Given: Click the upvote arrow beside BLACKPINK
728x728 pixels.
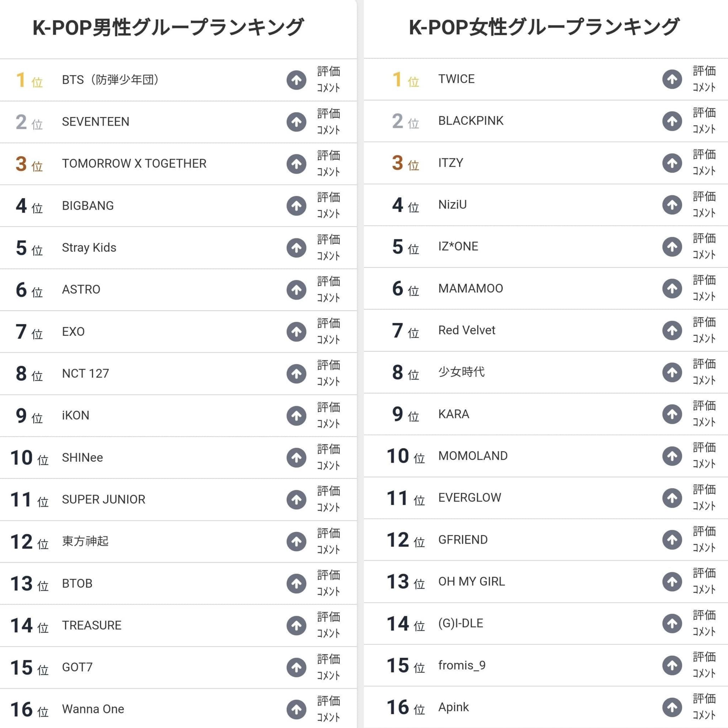Looking at the screenshot, I should [x=672, y=121].
